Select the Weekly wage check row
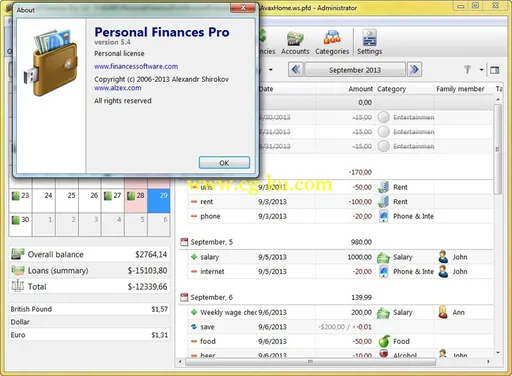The image size is (512, 376). click(x=340, y=312)
